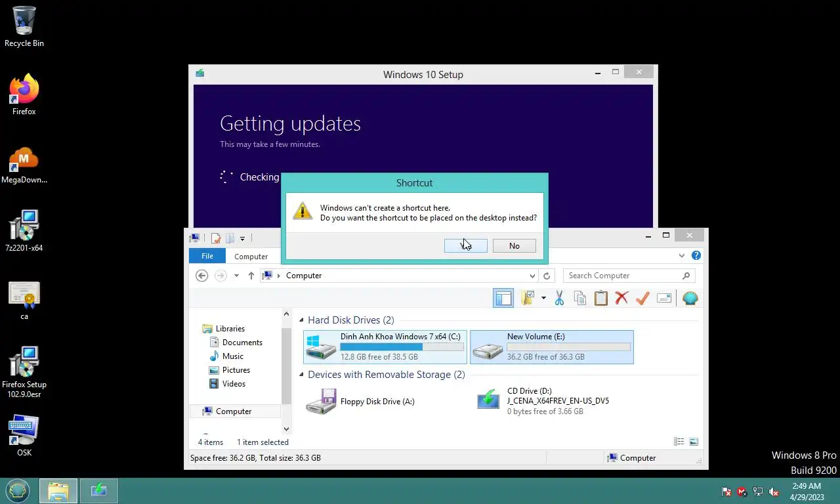
Task: Open the address bar history dropdown
Action: (532, 276)
